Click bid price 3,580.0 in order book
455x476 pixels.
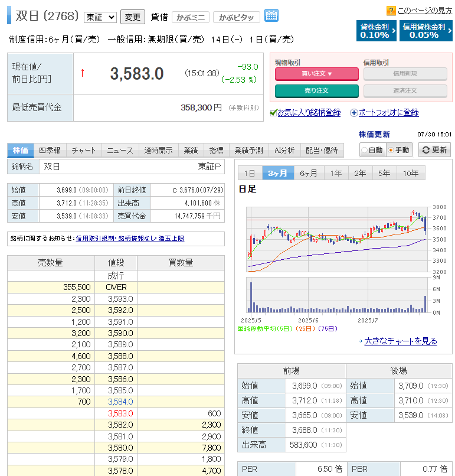pyautogui.click(x=120, y=448)
